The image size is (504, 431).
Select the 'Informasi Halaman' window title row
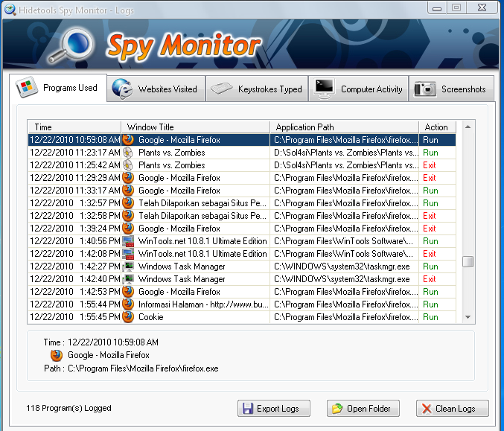click(x=203, y=304)
